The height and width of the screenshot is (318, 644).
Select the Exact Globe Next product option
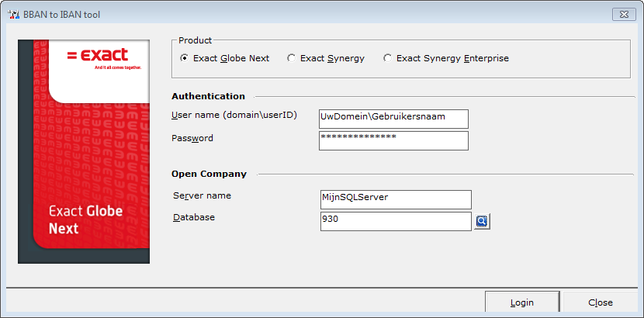pyautogui.click(x=225, y=59)
